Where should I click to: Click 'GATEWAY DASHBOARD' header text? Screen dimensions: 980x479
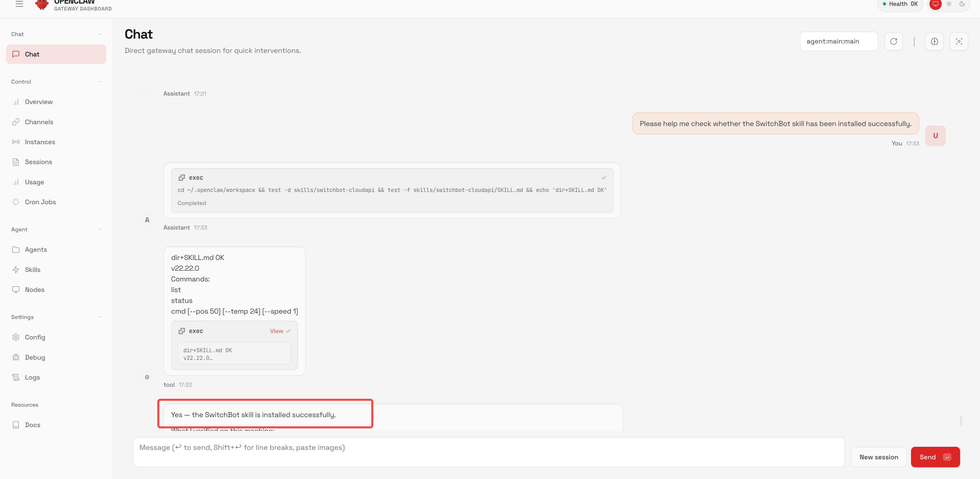pos(83,9)
